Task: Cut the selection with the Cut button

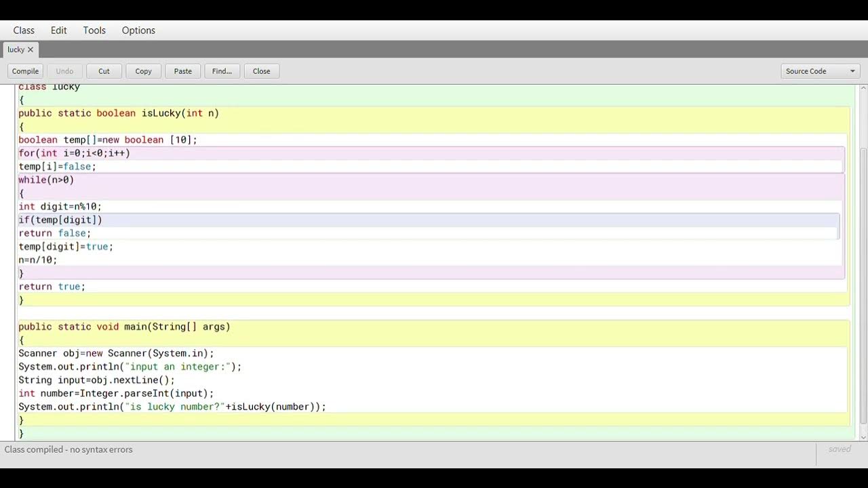Action: pyautogui.click(x=104, y=71)
